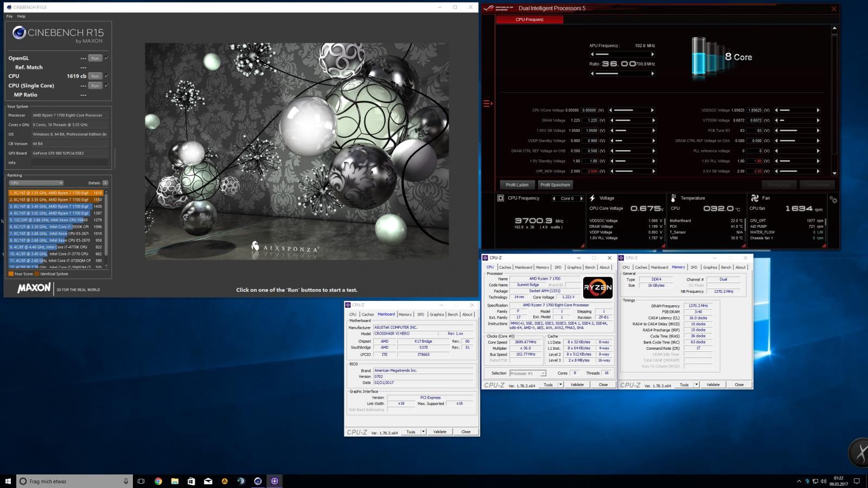Run the OpenGL benchmark in Cinebench
This screenshot has height=488, width=868.
click(x=95, y=58)
